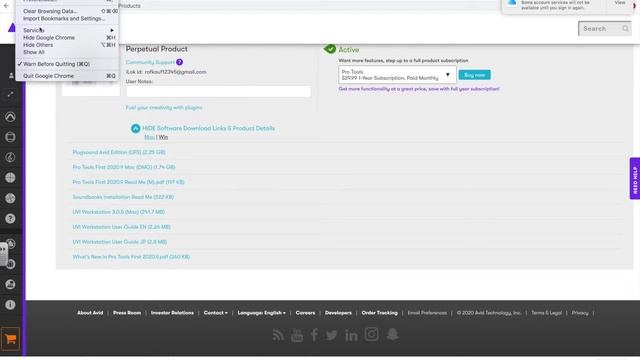Open the YouTube icon in the footer
Image resolution: width=640 pixels, height=360 pixels.
pyautogui.click(x=297, y=335)
